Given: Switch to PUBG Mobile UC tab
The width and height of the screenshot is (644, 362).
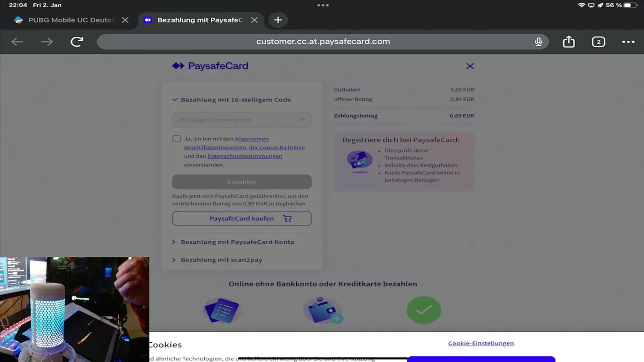Looking at the screenshot, I should pos(71,20).
